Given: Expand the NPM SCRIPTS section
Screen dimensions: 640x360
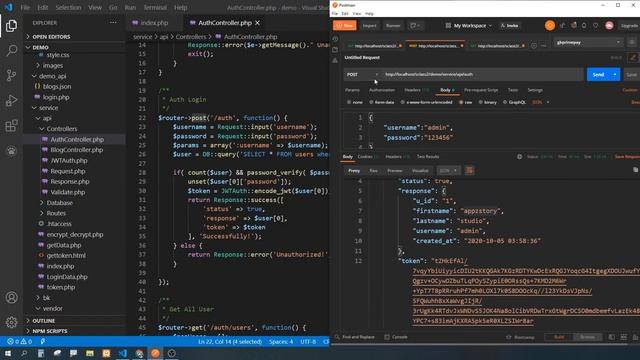Looking at the screenshot, I should click(50, 331).
